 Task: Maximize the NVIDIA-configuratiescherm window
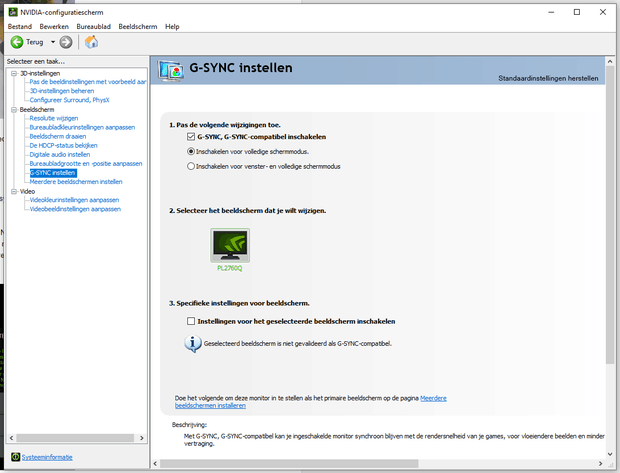pyautogui.click(x=577, y=12)
